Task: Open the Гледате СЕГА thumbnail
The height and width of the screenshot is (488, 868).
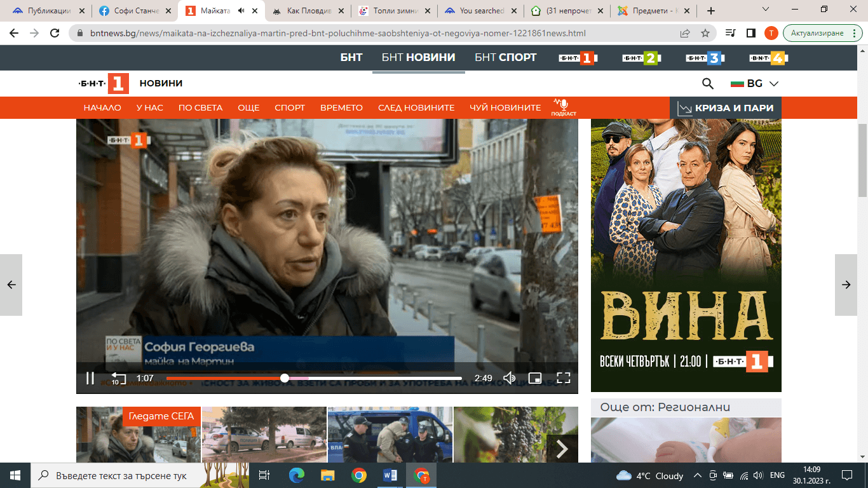Action: [x=138, y=435]
